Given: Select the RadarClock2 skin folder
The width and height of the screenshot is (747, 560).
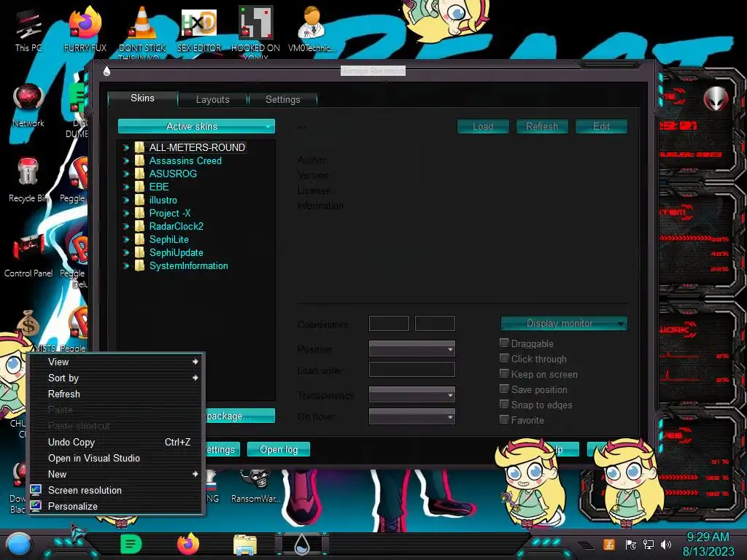Looking at the screenshot, I should click(x=177, y=226).
